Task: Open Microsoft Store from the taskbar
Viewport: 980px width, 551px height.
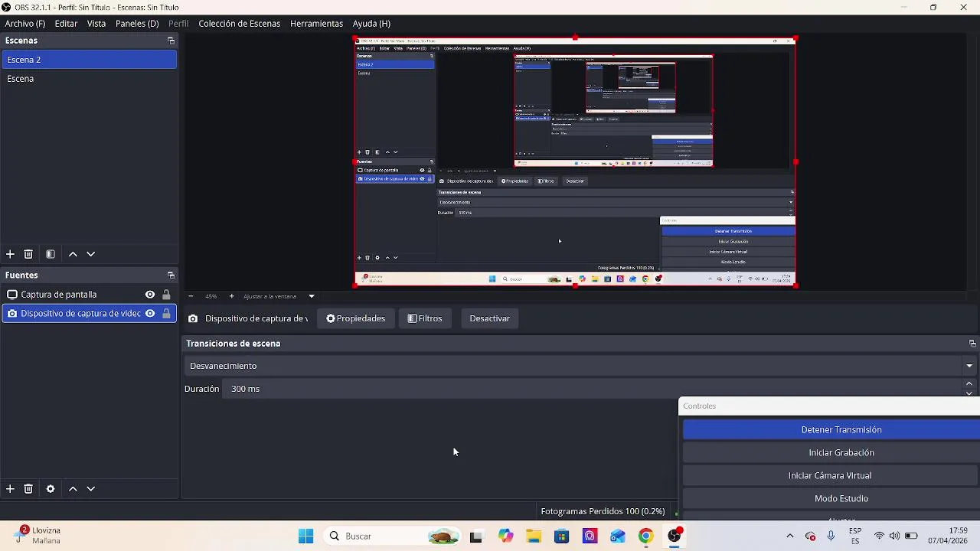Action: [x=561, y=536]
